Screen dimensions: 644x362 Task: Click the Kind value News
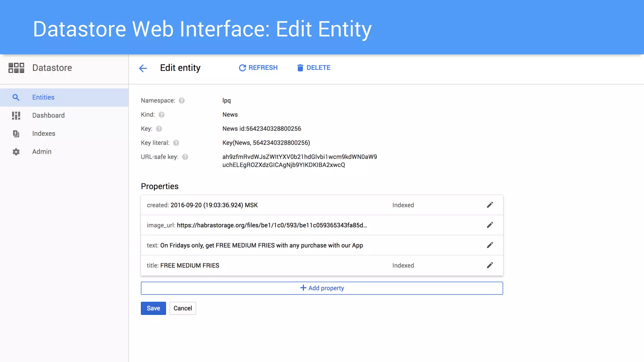click(230, 115)
